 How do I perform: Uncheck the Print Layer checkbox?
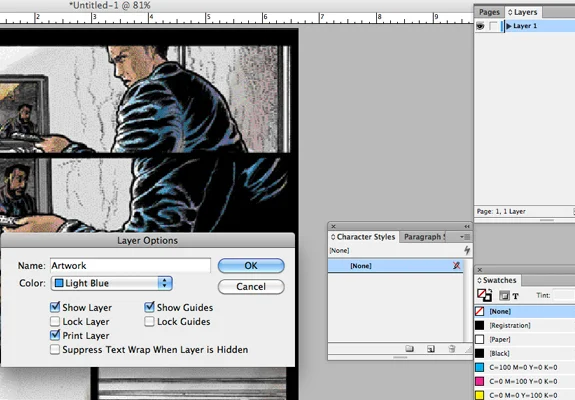tap(55, 335)
